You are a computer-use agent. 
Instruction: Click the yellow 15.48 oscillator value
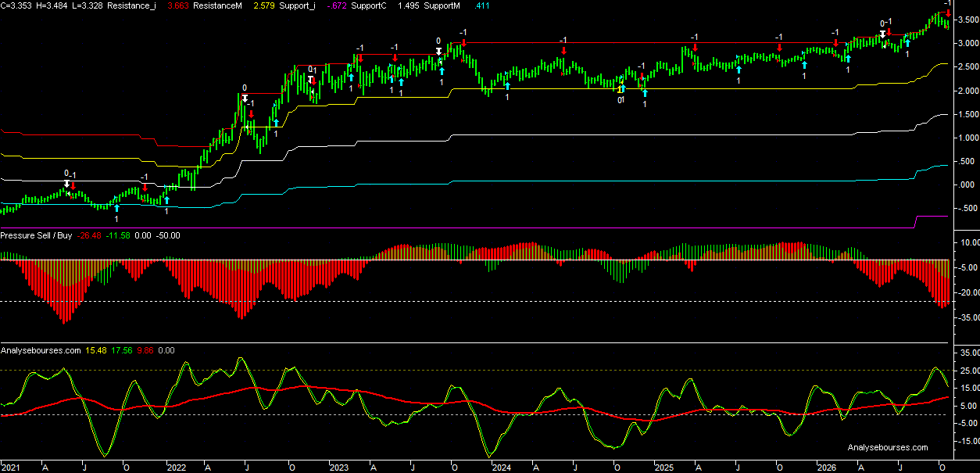click(x=97, y=350)
